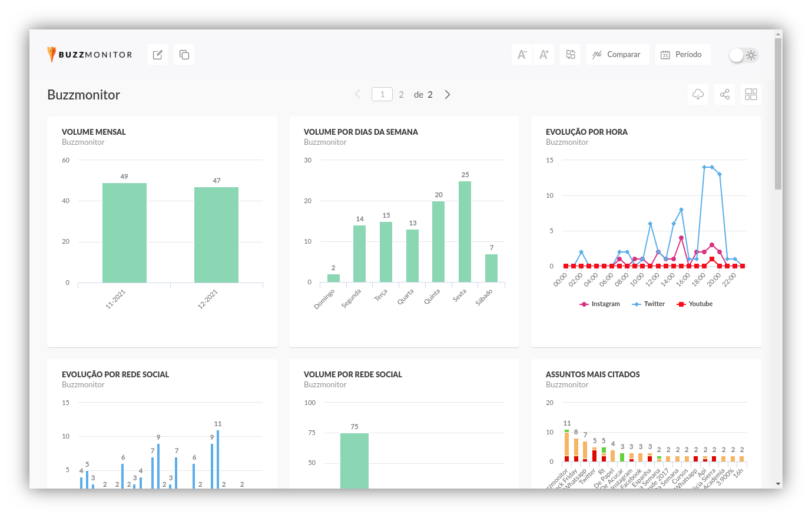Viewport: 812px width, 518px height.
Task: Toggle Instagram series in chart legend
Action: (600, 304)
